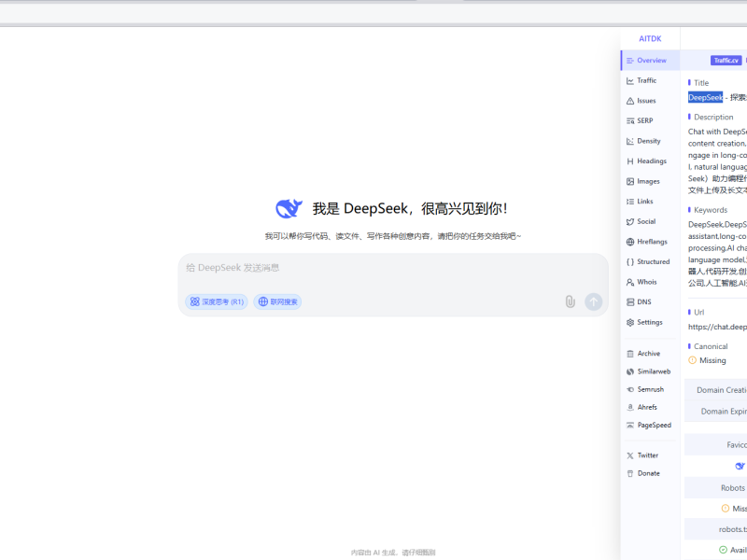Click the Description heading
The height and width of the screenshot is (560, 747).
pyautogui.click(x=713, y=118)
